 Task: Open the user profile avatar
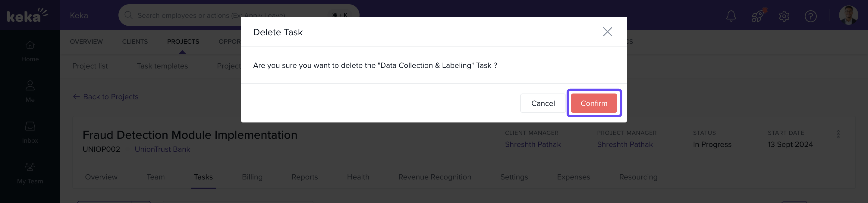tap(848, 15)
